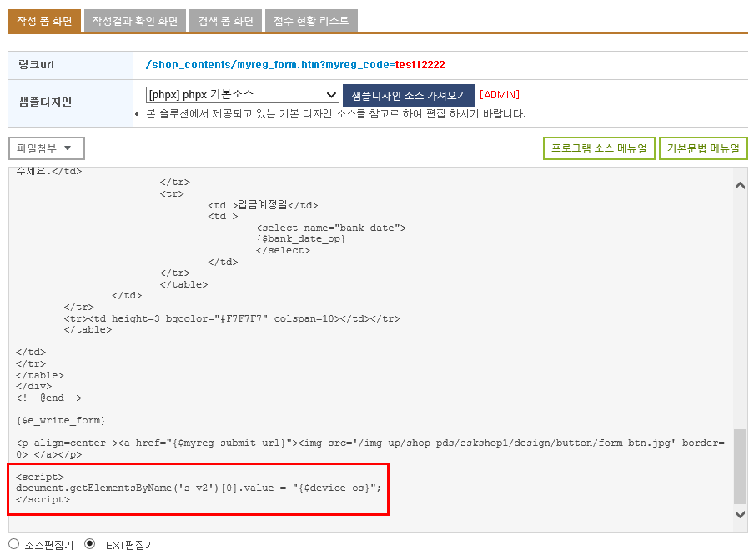This screenshot has width=749, height=560.
Task: Open the 검색 폼 화면 tab
Action: (225, 21)
